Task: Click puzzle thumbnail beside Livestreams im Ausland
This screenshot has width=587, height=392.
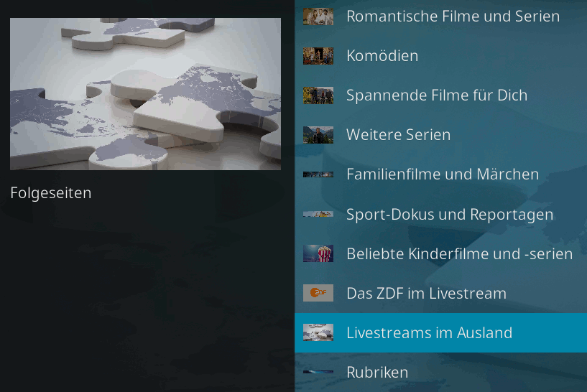Action: 318,332
